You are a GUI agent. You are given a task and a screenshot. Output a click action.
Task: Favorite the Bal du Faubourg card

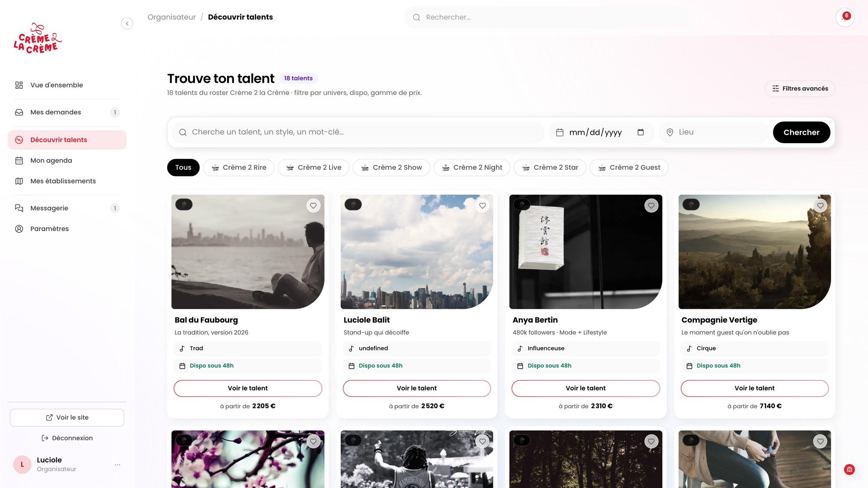[313, 206]
